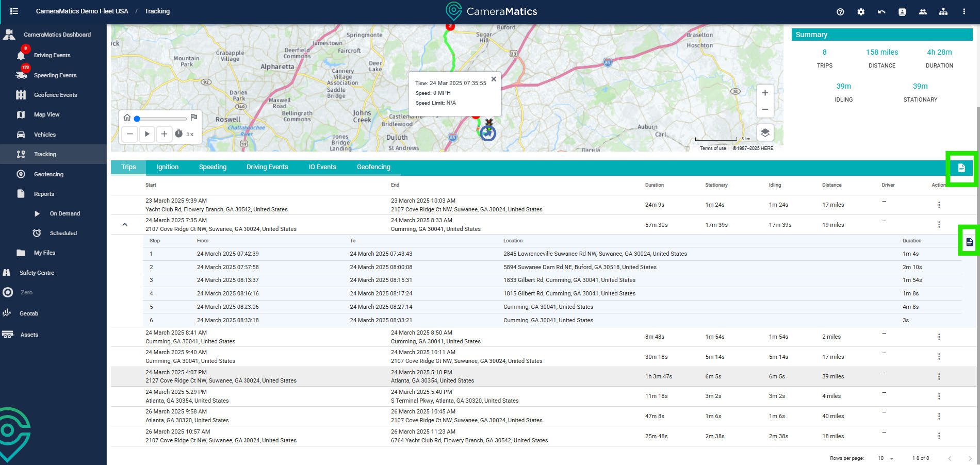Viewport: 980px width, 465px height.
Task: Close the map info popup
Action: coord(494,79)
